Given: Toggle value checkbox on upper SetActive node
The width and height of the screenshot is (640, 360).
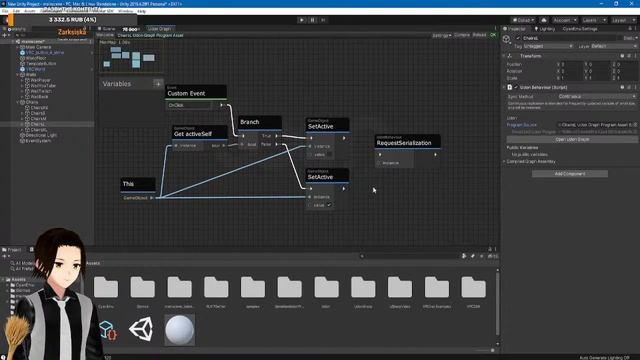Looking at the screenshot, I should point(329,155).
